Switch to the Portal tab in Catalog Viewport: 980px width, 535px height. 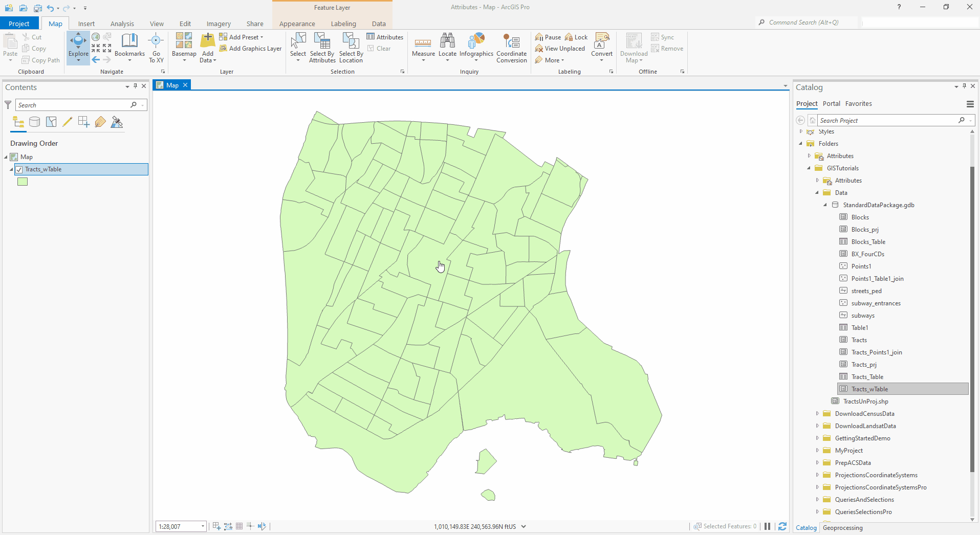tap(831, 103)
